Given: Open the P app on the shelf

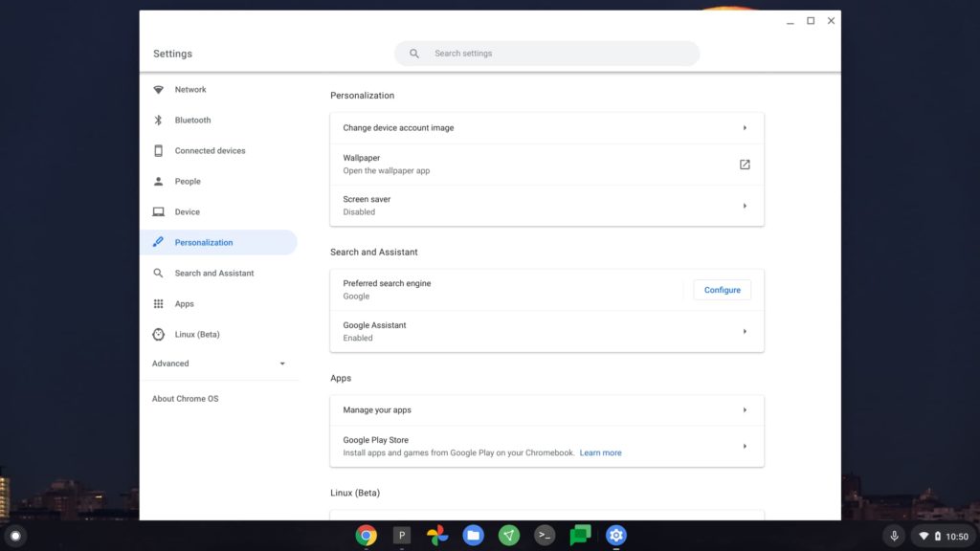Looking at the screenshot, I should tap(402, 536).
